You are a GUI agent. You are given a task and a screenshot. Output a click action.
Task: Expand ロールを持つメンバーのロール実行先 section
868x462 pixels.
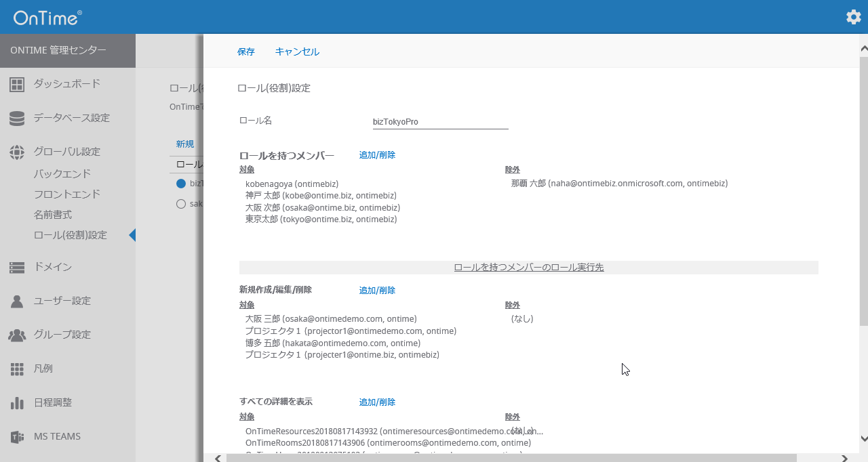point(528,267)
